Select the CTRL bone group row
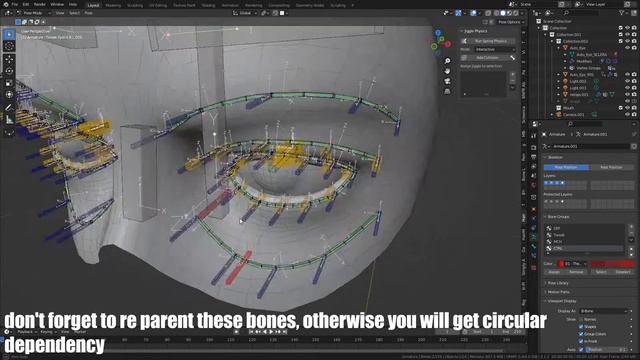This screenshot has width=640, height=360. click(x=584, y=248)
